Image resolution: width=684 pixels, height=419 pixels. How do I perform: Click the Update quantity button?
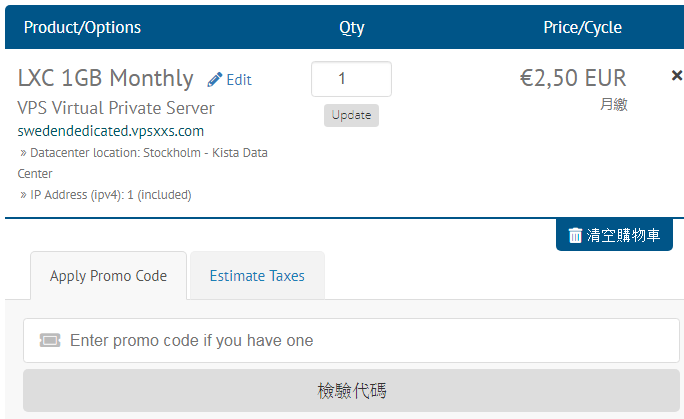point(351,115)
